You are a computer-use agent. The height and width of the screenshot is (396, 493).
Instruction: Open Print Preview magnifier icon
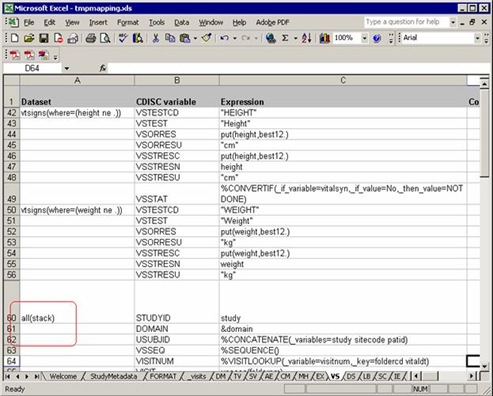(x=105, y=38)
